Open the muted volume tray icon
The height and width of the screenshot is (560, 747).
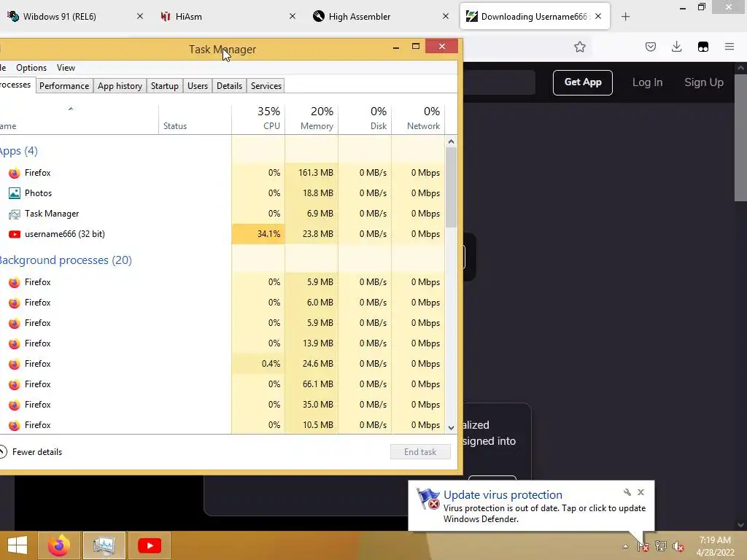[x=678, y=546]
